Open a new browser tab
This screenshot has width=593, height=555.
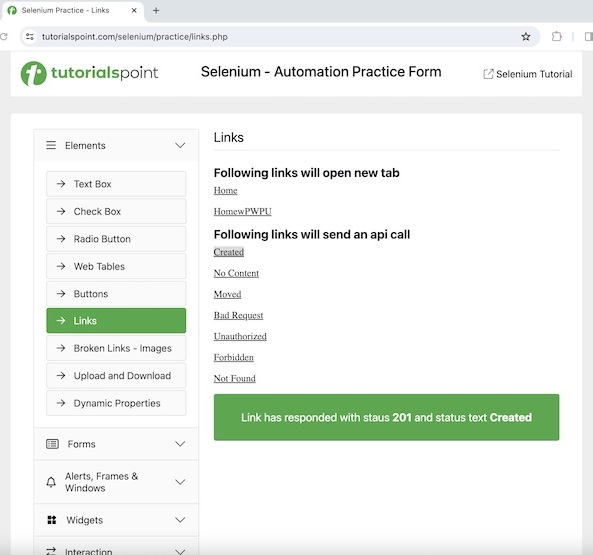(x=156, y=11)
